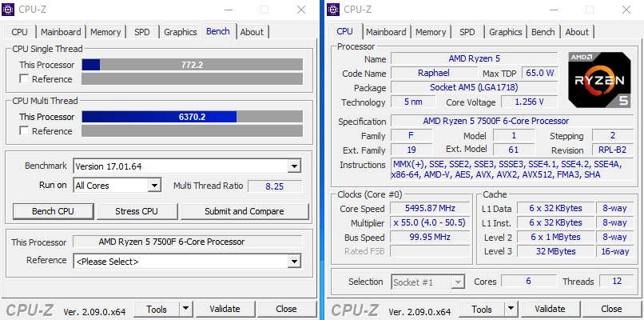Open About tab in Bench window
Viewport: 644px width, 320px height.
pos(252,32)
